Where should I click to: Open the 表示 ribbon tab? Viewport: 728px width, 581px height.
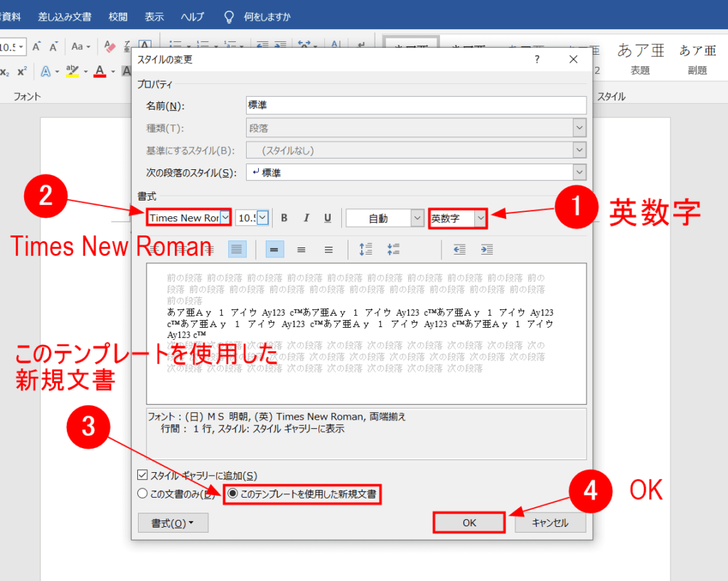pyautogui.click(x=154, y=17)
